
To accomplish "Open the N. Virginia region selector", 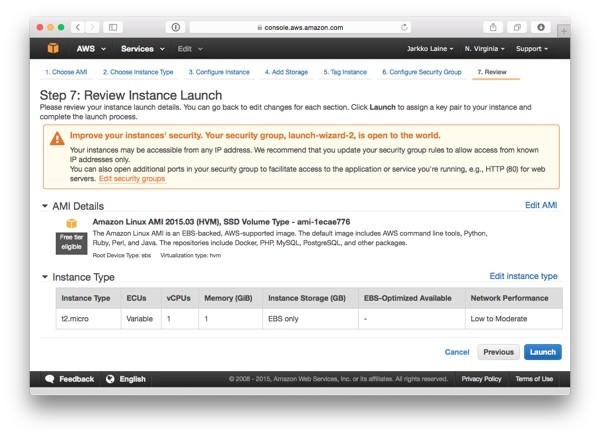I will coord(484,49).
